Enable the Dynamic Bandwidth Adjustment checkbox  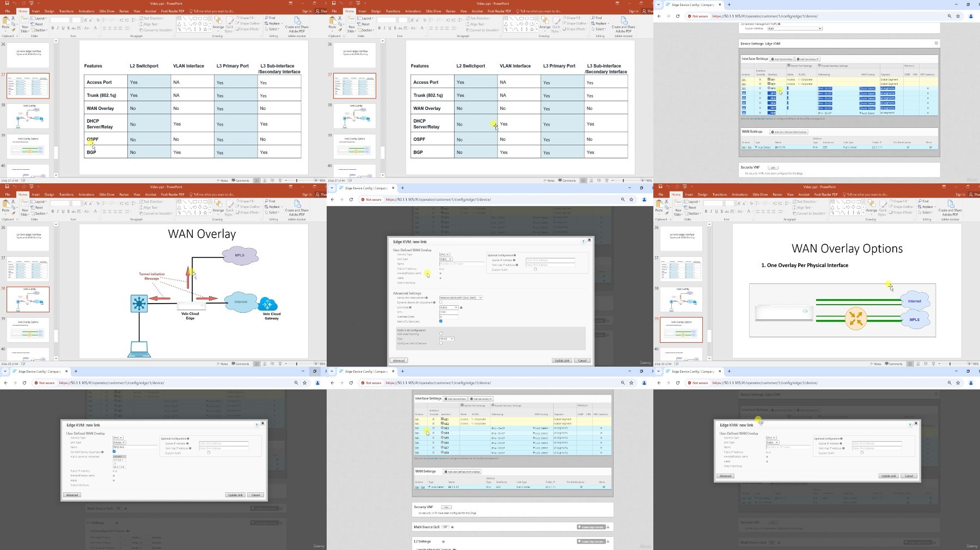click(440, 302)
